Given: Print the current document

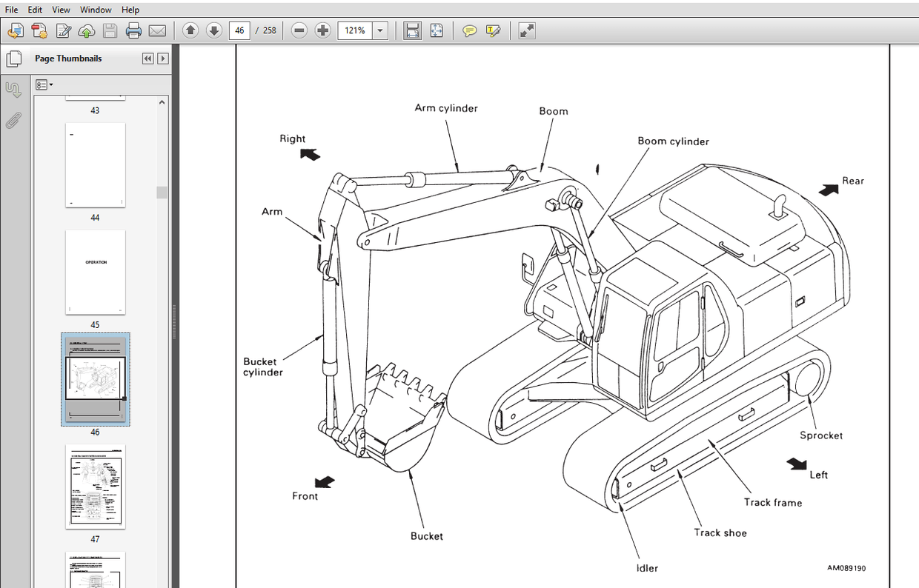Looking at the screenshot, I should pos(133,30).
